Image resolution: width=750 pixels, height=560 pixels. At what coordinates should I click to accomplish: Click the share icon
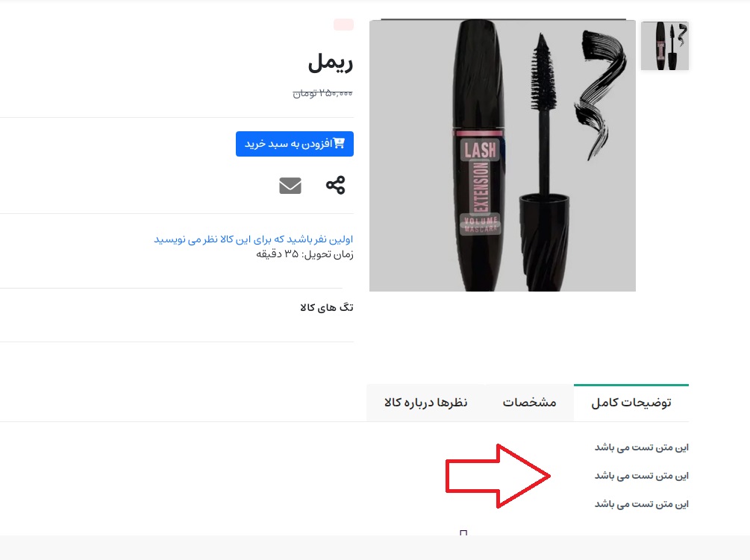pyautogui.click(x=335, y=185)
